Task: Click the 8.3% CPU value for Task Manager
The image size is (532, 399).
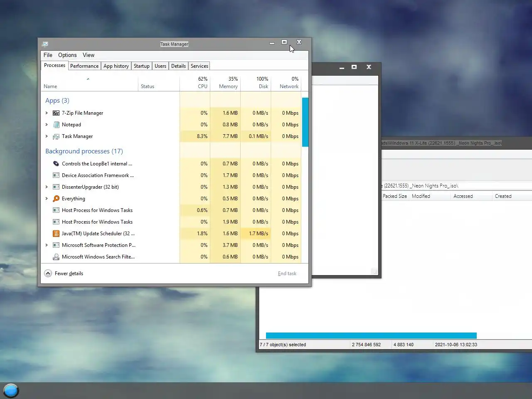Action: point(202,136)
